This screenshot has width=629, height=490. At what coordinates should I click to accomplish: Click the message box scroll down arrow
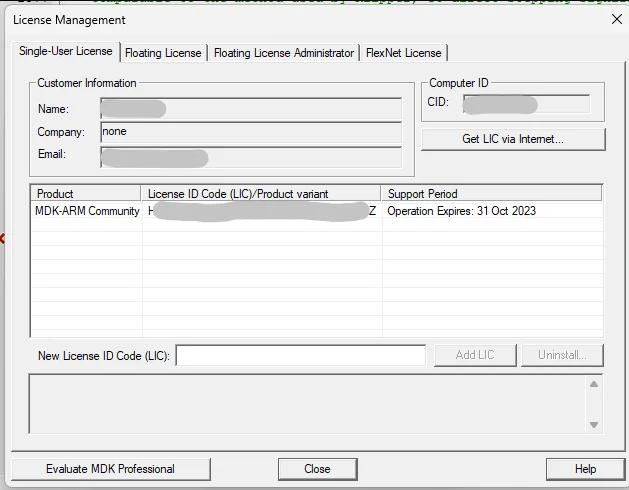594,425
